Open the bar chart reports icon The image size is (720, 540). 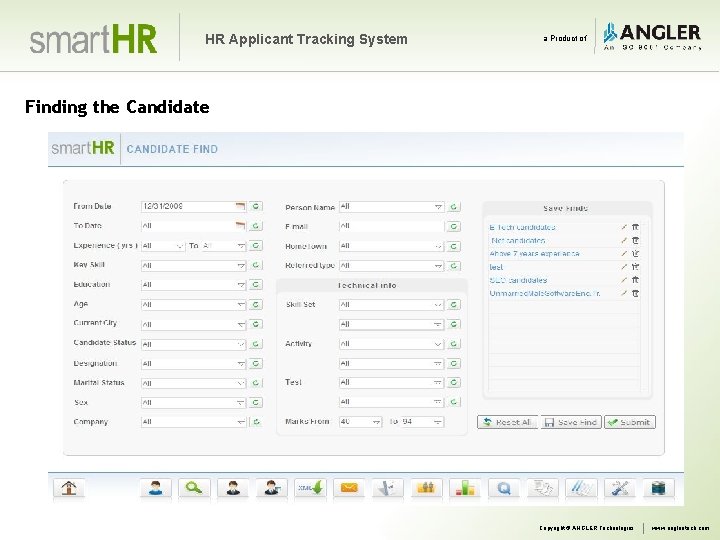pyautogui.click(x=465, y=488)
